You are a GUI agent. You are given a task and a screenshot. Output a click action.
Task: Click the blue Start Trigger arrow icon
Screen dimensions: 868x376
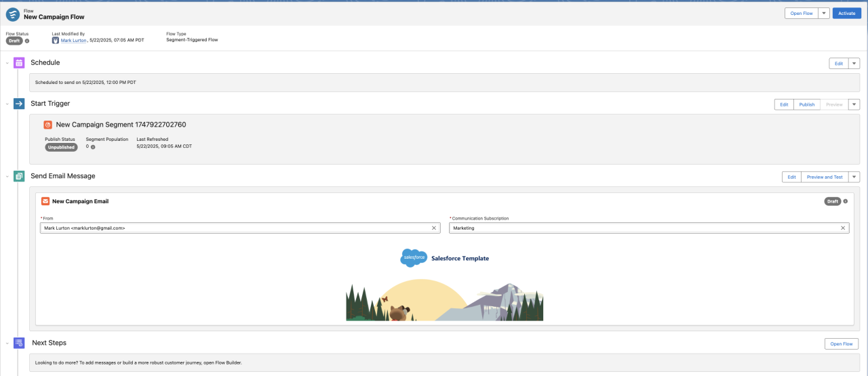(x=19, y=104)
